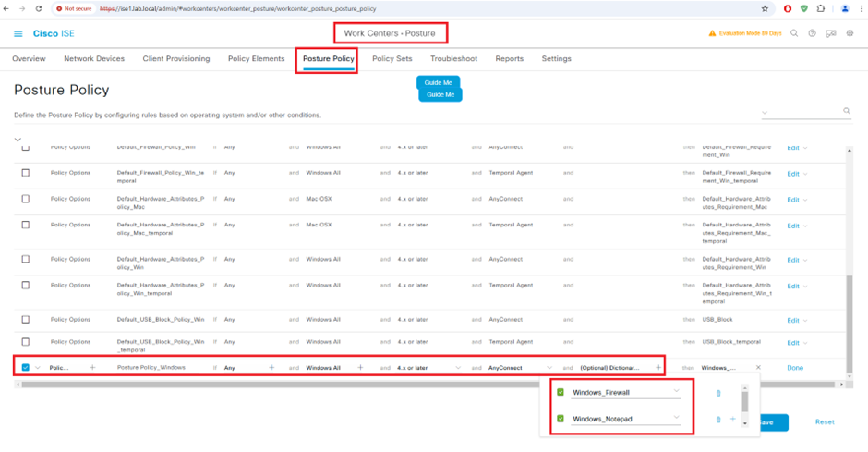Open the 4.x or later compliance module dropdown
The image size is (868, 452).
click(x=458, y=368)
